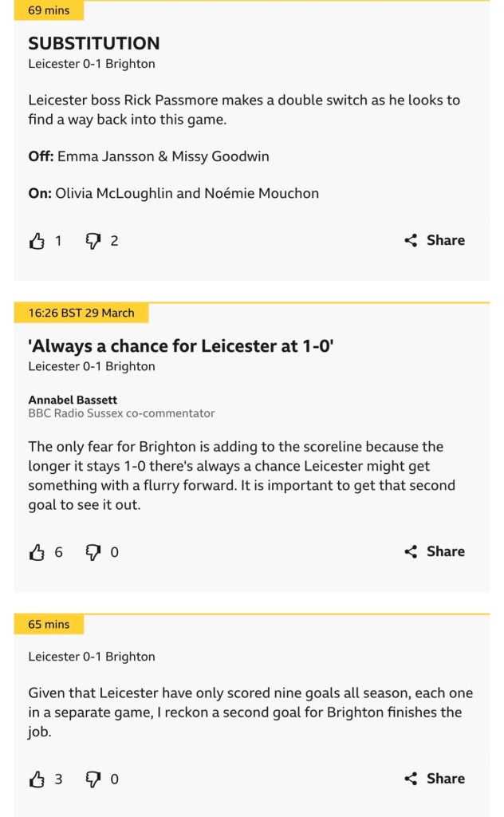Click the On: Olivia McLoughlin substitution line
This screenshot has width=504, height=817.
[174, 193]
